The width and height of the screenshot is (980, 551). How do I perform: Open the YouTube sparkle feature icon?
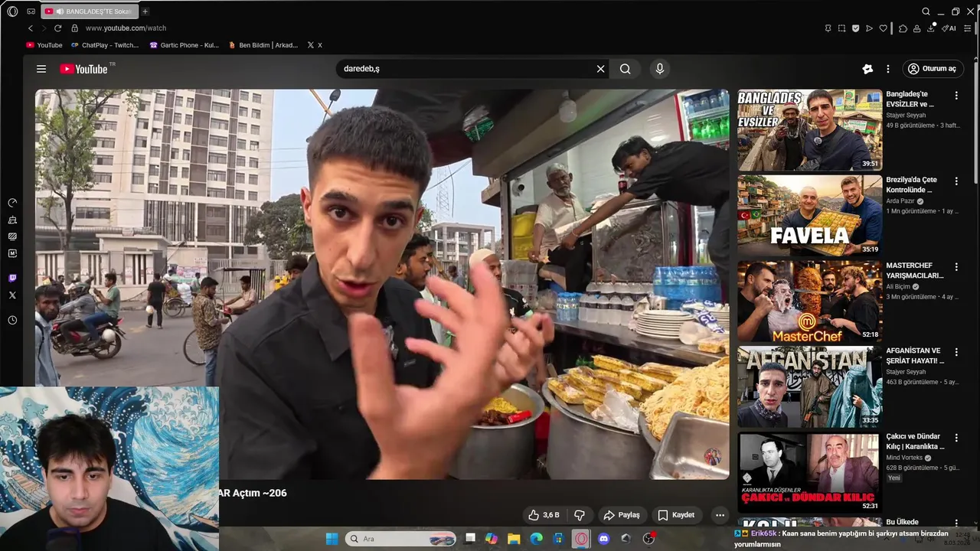[x=867, y=69]
